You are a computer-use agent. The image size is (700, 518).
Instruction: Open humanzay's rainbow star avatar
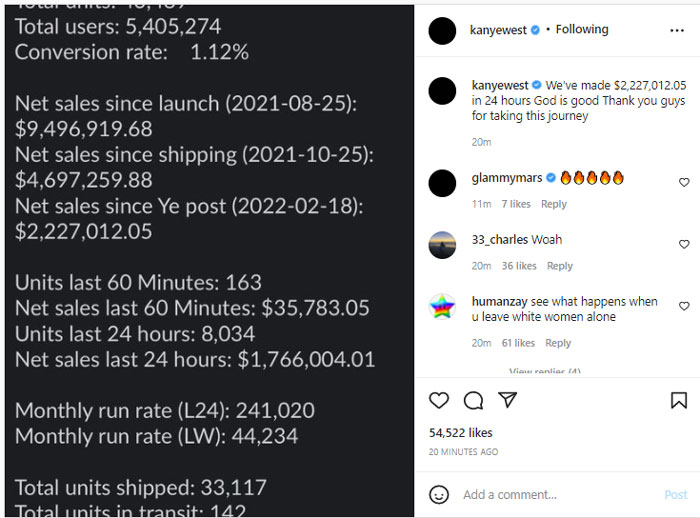[x=442, y=307]
